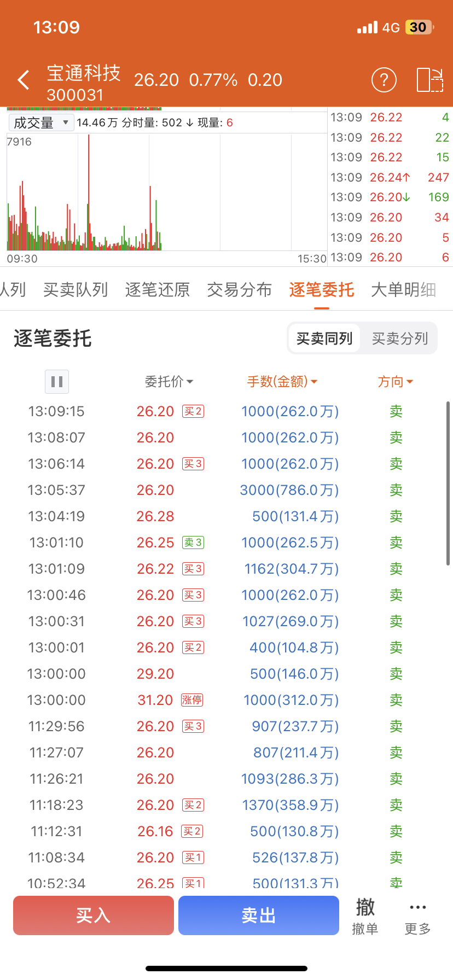Tap the green 卖3 badge at 13:01:10
Viewport: 453px width, 980px height.
coord(193,542)
